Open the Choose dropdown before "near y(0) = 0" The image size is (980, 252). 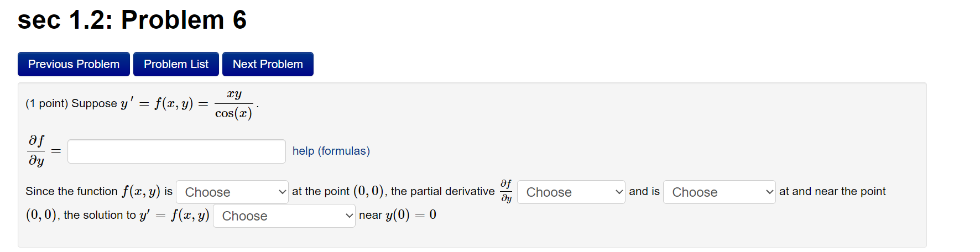pos(284,216)
